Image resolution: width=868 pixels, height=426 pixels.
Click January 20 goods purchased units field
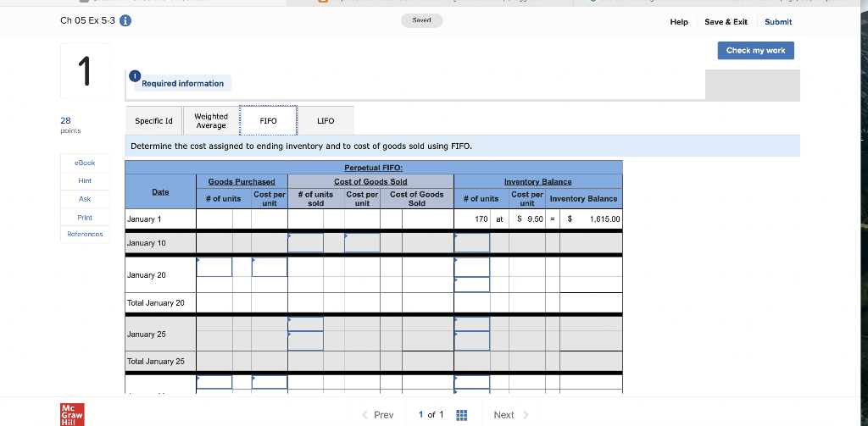click(x=214, y=268)
